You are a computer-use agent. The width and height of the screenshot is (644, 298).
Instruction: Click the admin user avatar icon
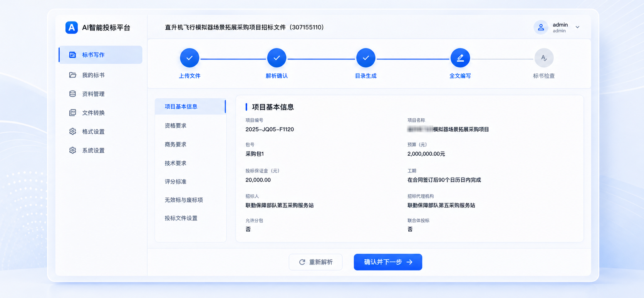541,27
